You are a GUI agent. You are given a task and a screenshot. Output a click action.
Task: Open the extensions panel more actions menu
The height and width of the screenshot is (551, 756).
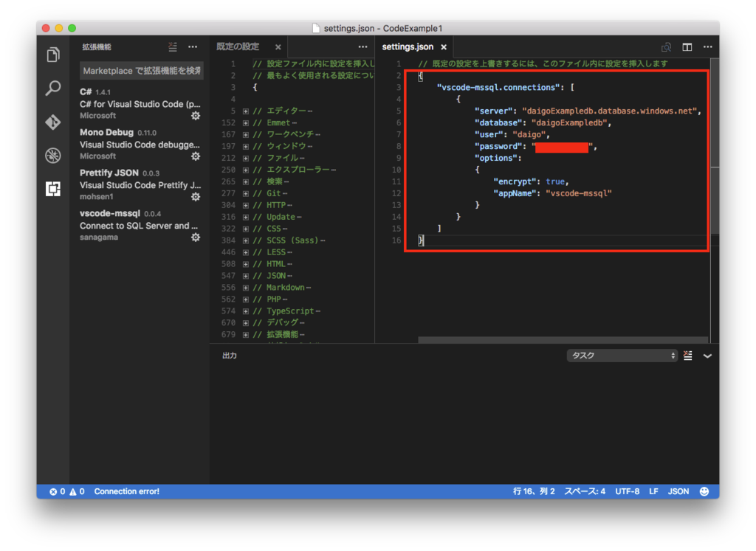[193, 46]
